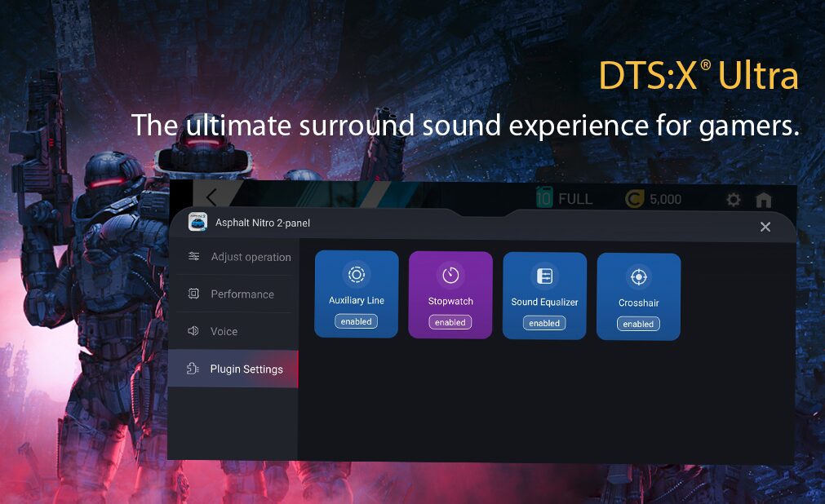Click the Auxiliary Line label
Screen dimensions: 825x504
357,300
